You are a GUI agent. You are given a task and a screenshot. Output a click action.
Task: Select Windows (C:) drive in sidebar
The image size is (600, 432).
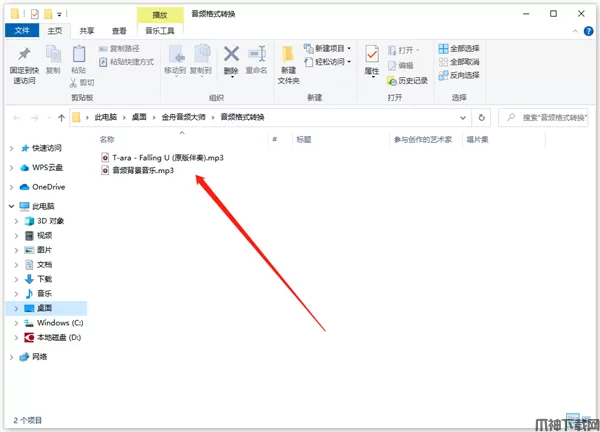(59, 323)
